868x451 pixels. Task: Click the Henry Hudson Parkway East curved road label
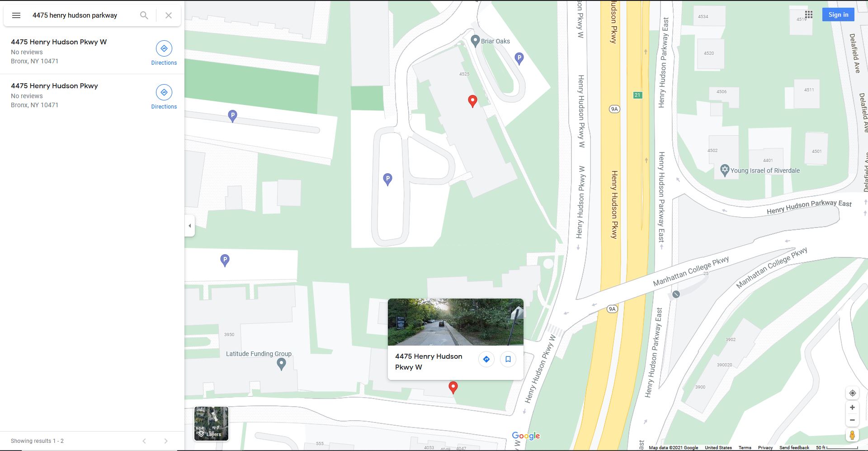pyautogui.click(x=809, y=207)
